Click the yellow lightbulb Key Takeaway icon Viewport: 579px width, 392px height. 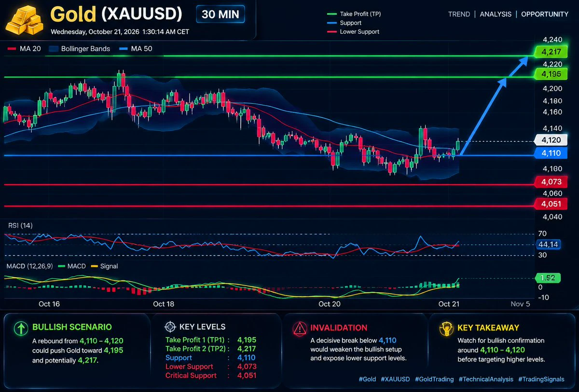tap(446, 328)
